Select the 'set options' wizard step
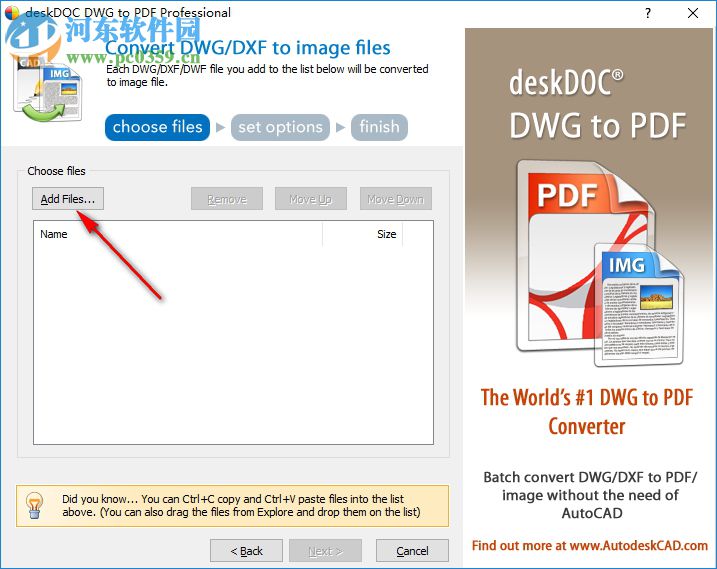This screenshot has height=569, width=717. pos(280,127)
